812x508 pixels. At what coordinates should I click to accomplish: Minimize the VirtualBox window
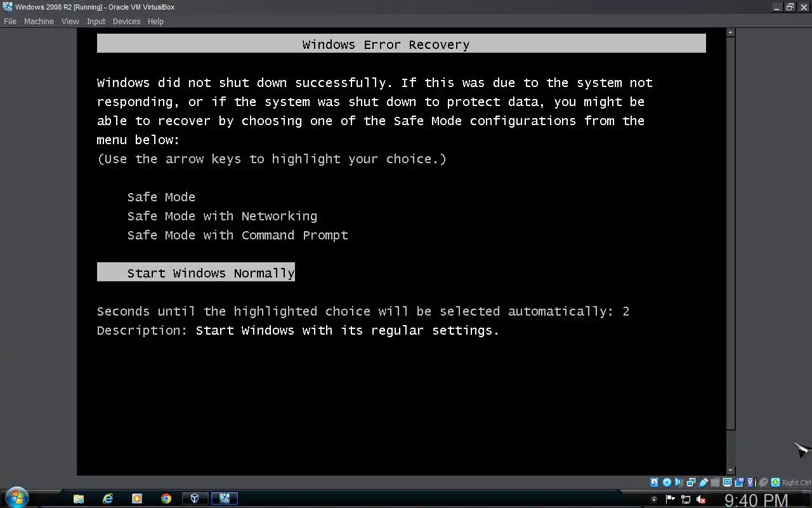click(777, 7)
